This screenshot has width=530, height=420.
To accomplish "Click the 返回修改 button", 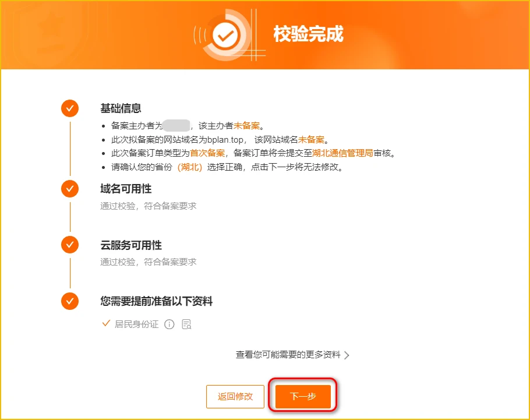I will pyautogui.click(x=235, y=396).
